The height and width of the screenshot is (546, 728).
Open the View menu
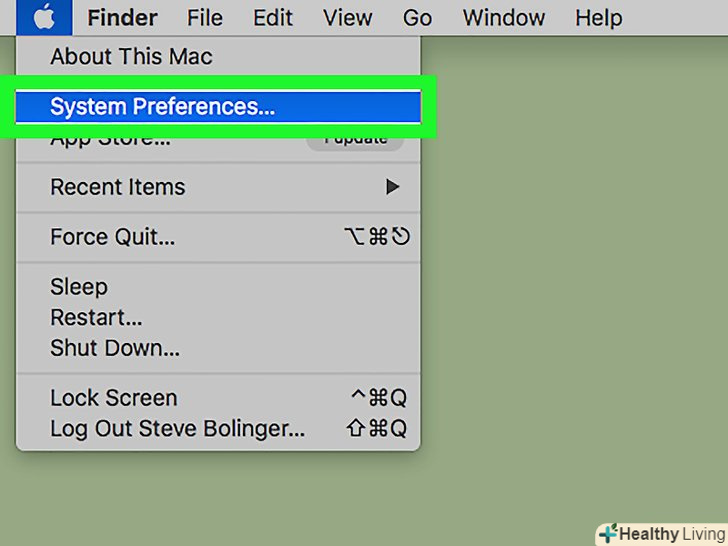pyautogui.click(x=348, y=18)
